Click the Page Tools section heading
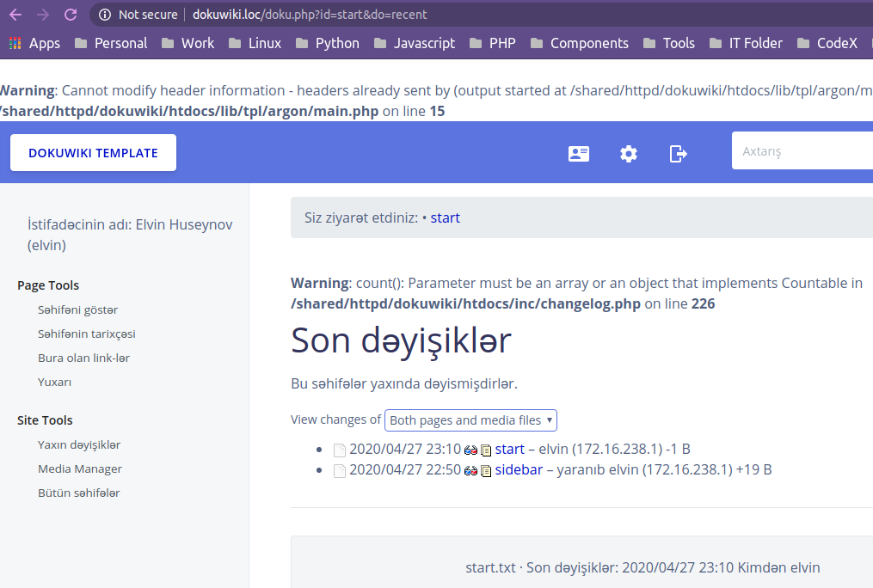The image size is (873, 588). click(48, 285)
